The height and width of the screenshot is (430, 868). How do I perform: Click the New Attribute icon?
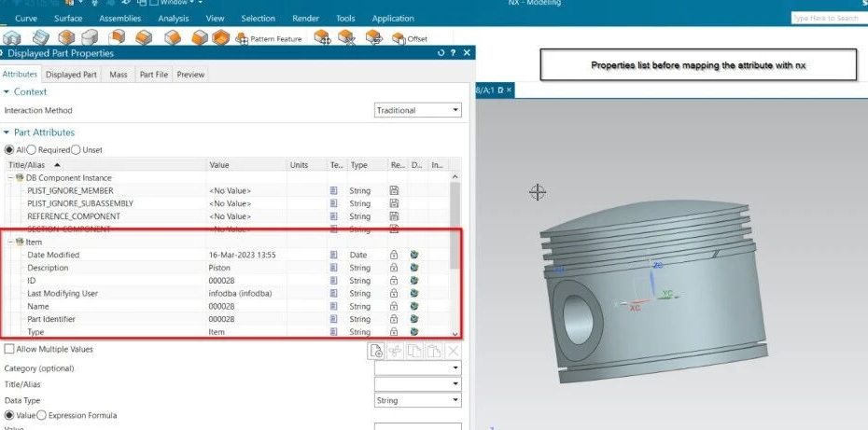[x=376, y=352]
